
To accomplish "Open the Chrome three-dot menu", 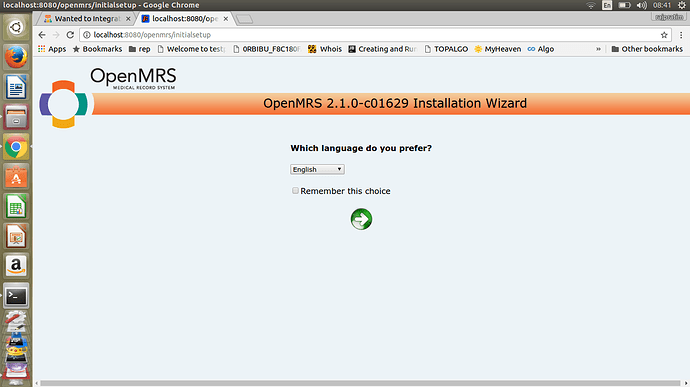I will pyautogui.click(x=681, y=35).
